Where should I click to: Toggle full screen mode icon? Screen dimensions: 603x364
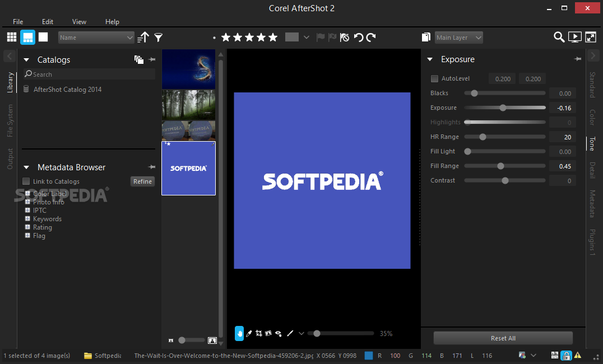tap(590, 37)
